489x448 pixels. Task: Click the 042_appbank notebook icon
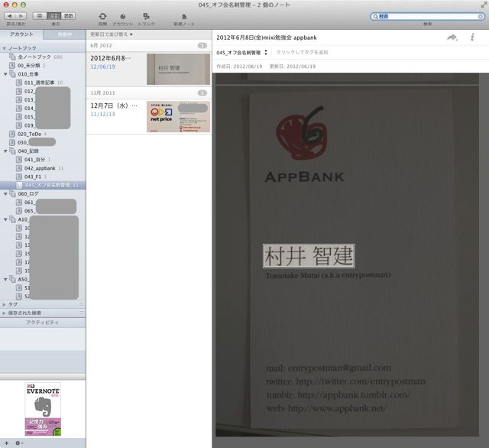point(18,168)
